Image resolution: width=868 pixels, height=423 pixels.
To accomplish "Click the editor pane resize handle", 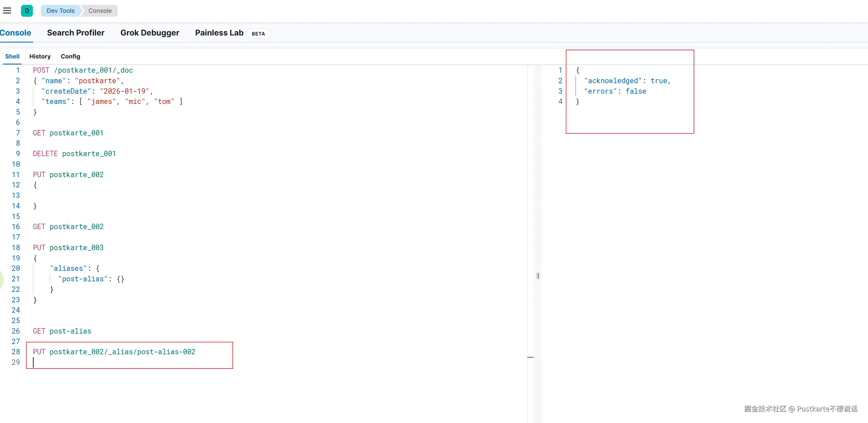I will 538,276.
